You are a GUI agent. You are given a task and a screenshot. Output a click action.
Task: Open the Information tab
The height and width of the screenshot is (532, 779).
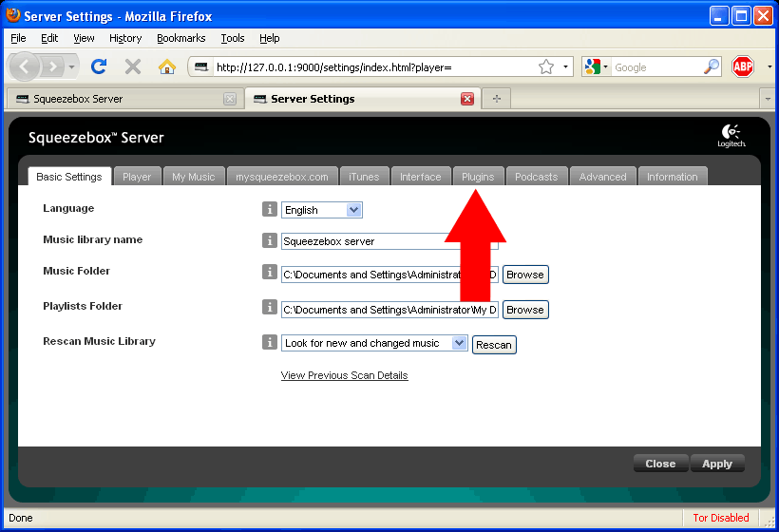pos(673,177)
